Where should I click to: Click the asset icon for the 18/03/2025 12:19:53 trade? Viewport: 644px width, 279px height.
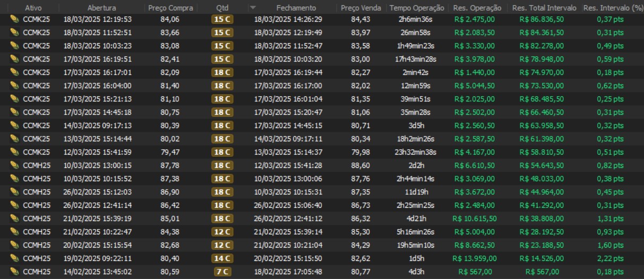coord(14,19)
